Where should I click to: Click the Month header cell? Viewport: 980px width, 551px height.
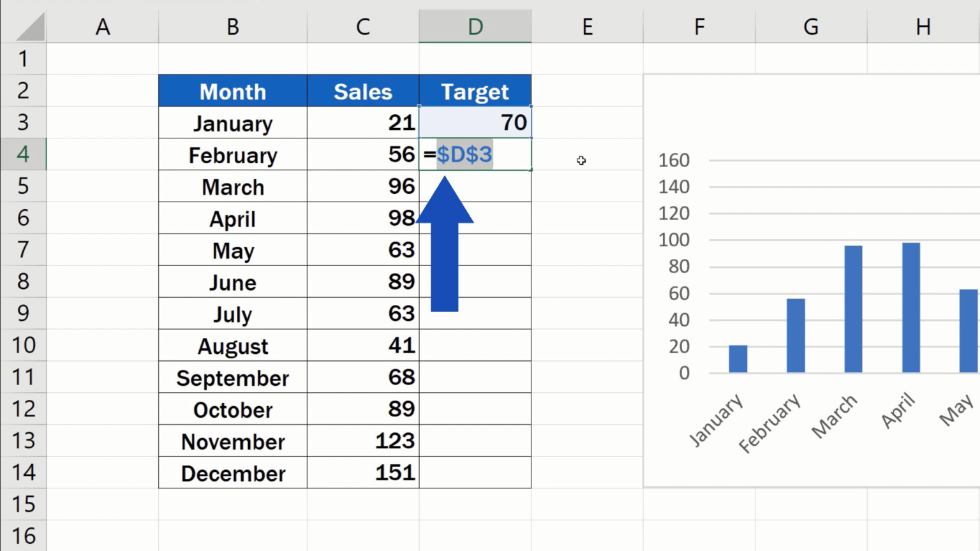[x=232, y=91]
